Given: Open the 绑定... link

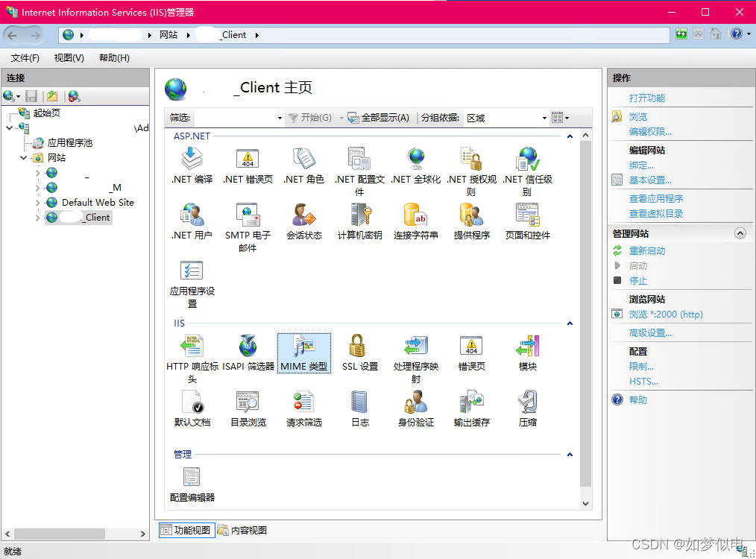Looking at the screenshot, I should pyautogui.click(x=641, y=165).
